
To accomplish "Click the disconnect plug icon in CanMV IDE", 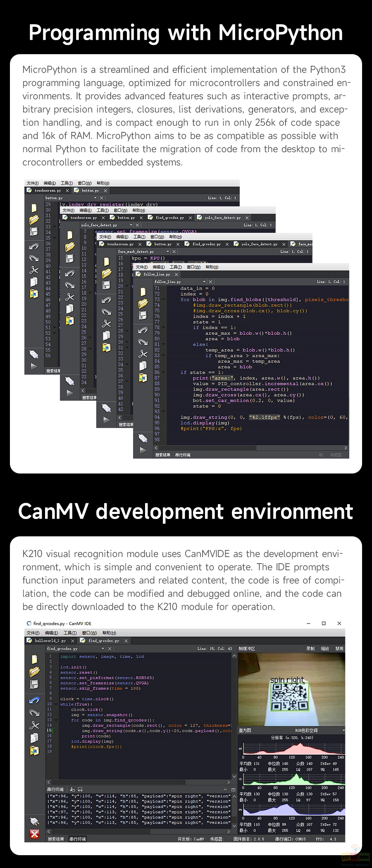I will tap(35, 821).
